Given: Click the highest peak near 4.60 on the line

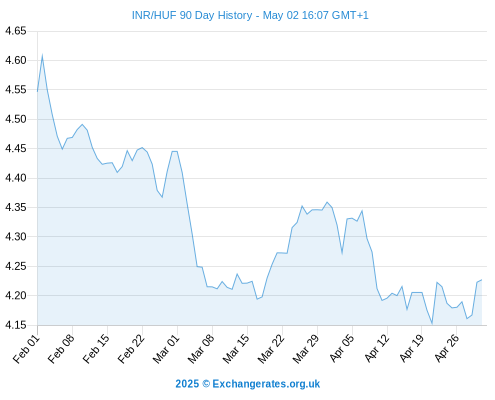Looking at the screenshot, I should coord(42,56).
